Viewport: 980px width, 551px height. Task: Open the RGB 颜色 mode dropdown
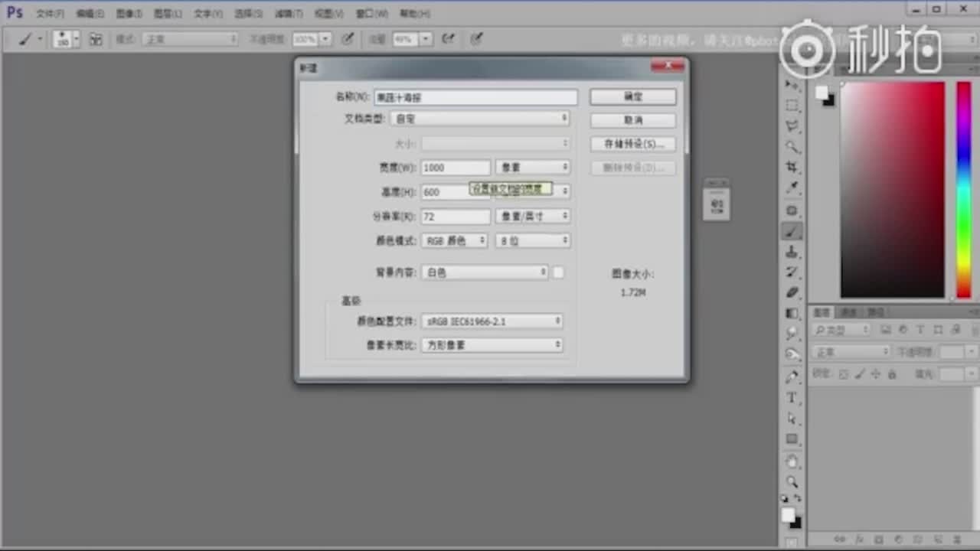[x=455, y=240]
